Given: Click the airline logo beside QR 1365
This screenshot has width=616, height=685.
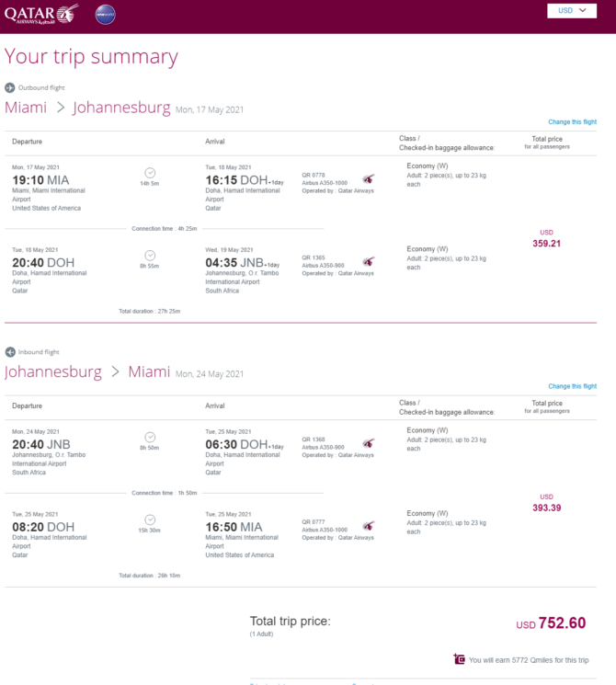Looking at the screenshot, I should tap(369, 261).
